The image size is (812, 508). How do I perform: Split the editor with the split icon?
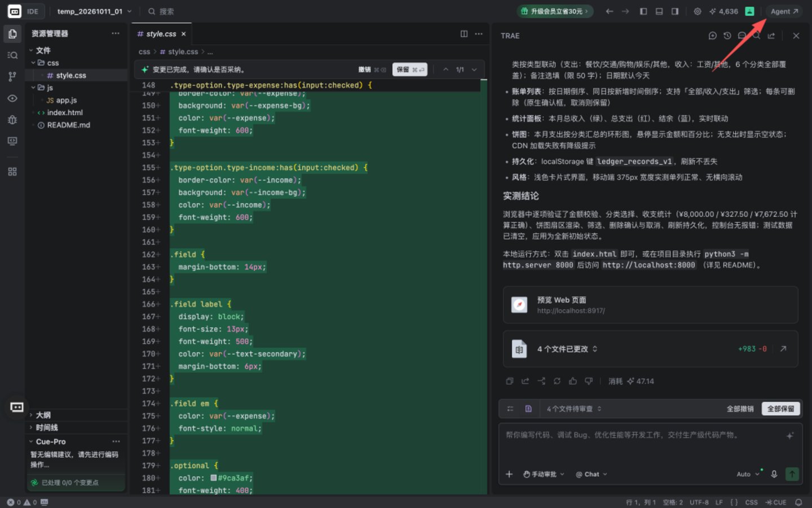click(x=464, y=34)
